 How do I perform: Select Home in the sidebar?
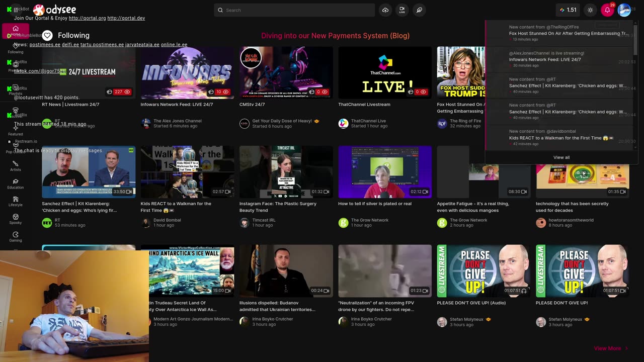tap(16, 31)
